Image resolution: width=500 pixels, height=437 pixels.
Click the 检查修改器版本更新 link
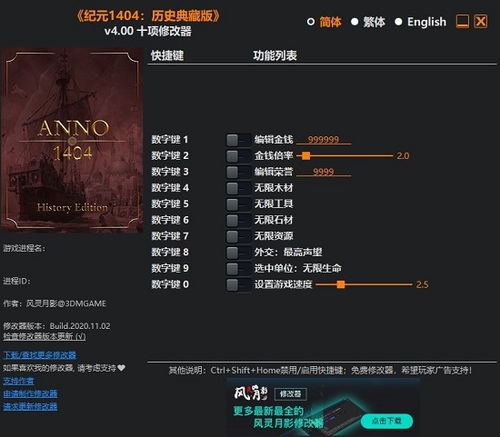pyautogui.click(x=44, y=337)
